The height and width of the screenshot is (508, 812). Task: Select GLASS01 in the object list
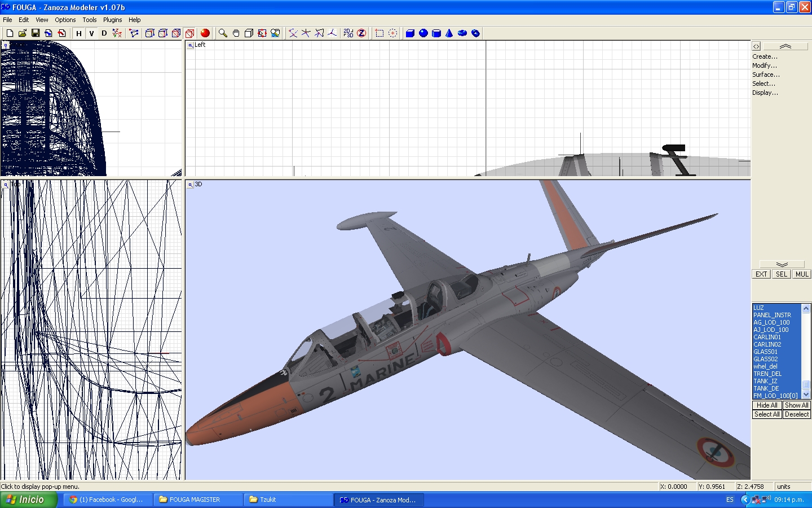[776, 352]
